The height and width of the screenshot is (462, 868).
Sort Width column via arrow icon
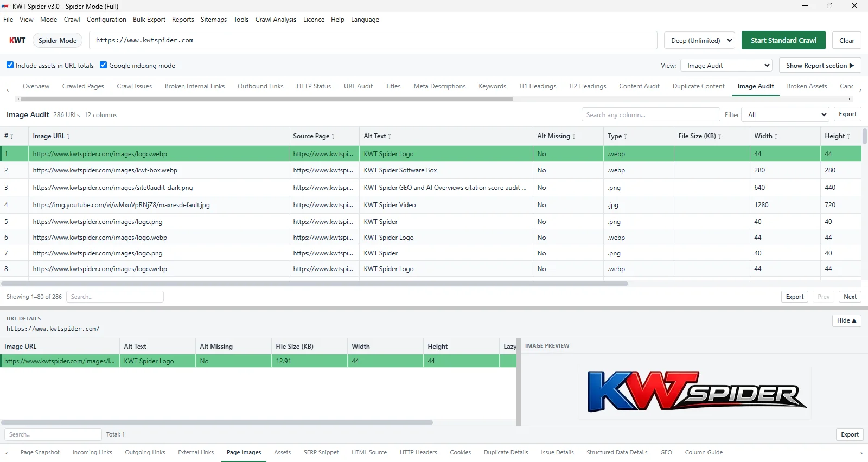776,137
